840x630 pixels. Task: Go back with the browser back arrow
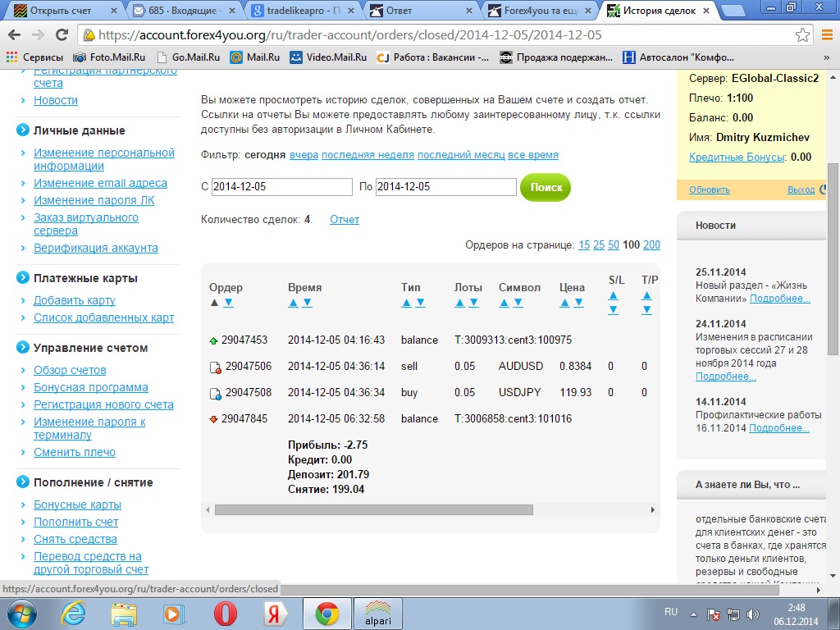tap(15, 34)
